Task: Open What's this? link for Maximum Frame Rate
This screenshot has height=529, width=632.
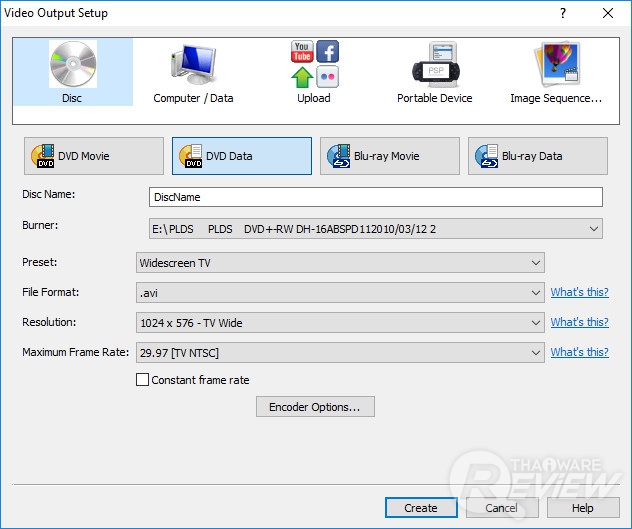Action: pyautogui.click(x=580, y=352)
